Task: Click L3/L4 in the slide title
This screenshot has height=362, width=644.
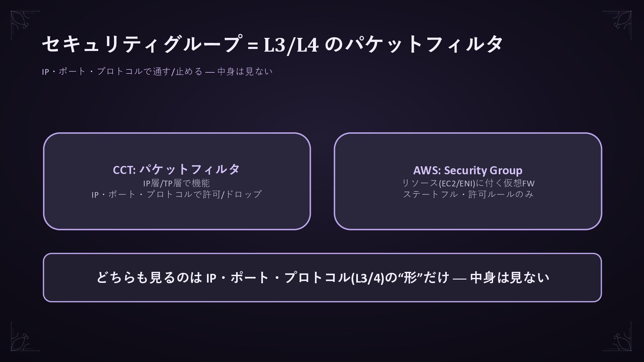Action: click(291, 45)
